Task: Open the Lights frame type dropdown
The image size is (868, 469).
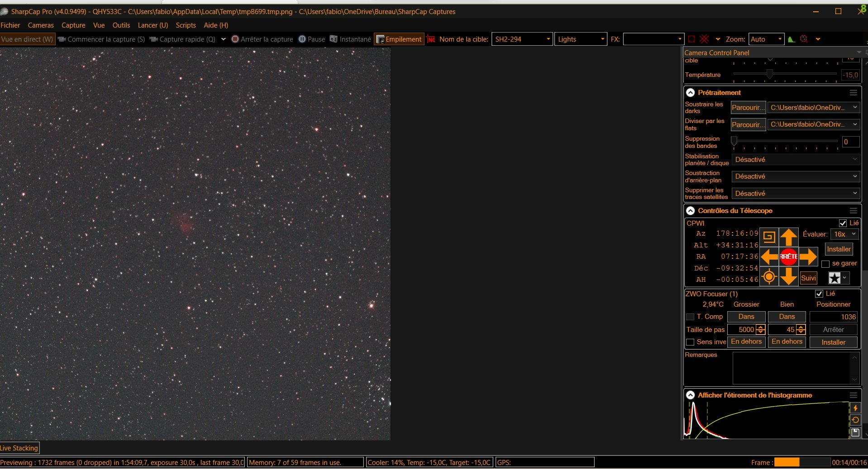Action: coord(581,39)
